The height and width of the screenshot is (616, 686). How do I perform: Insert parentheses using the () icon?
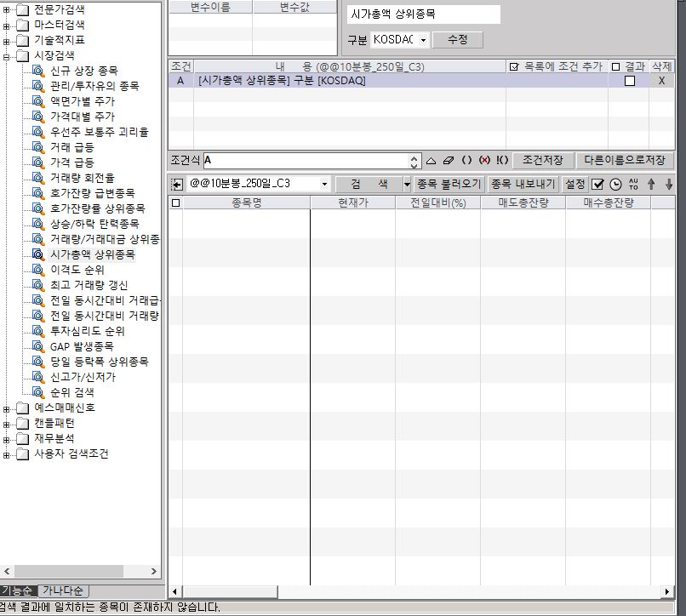click(466, 160)
